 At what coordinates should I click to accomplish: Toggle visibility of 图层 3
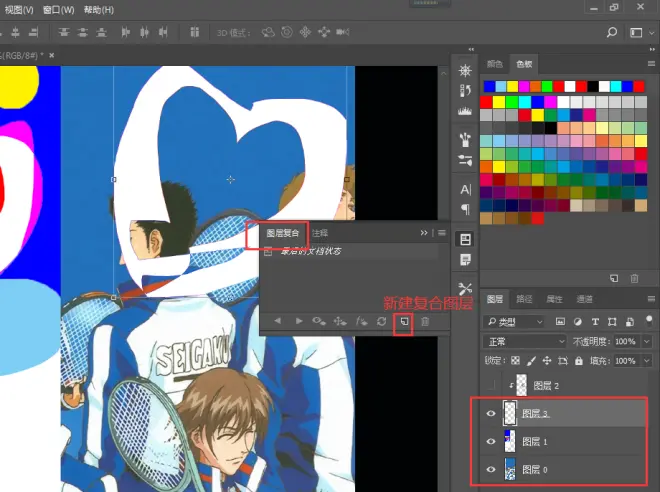point(491,413)
